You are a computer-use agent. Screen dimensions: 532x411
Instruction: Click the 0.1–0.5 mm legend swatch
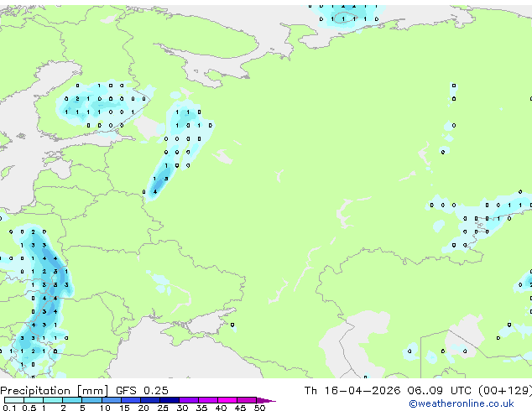(14, 400)
